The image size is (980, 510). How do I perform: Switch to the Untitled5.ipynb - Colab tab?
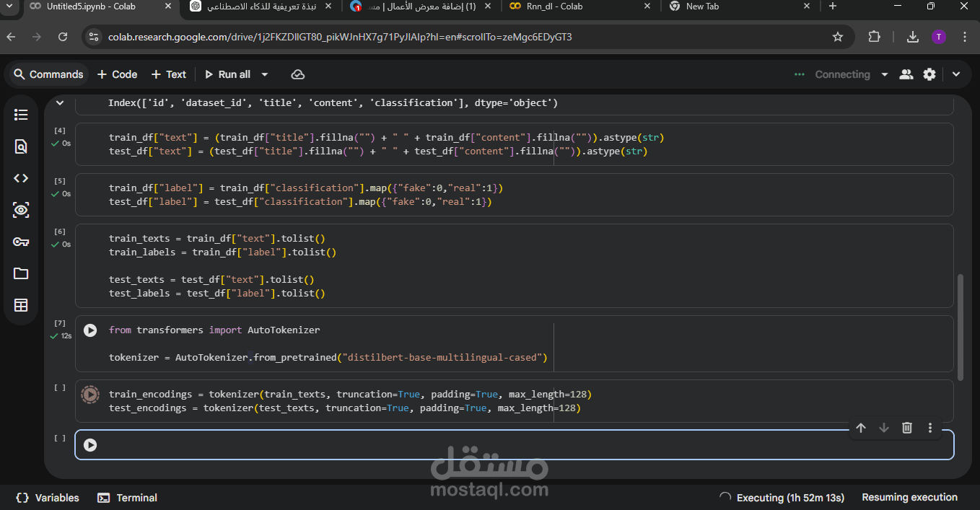pyautogui.click(x=90, y=6)
